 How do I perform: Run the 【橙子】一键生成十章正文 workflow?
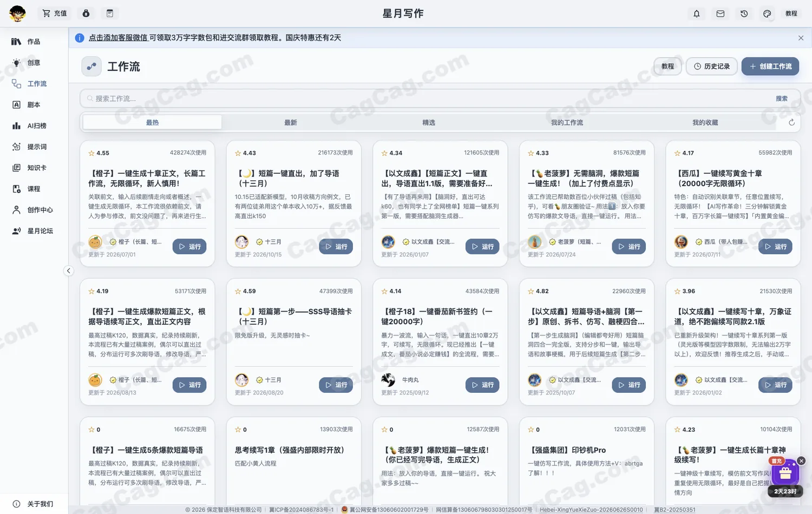[189, 247]
